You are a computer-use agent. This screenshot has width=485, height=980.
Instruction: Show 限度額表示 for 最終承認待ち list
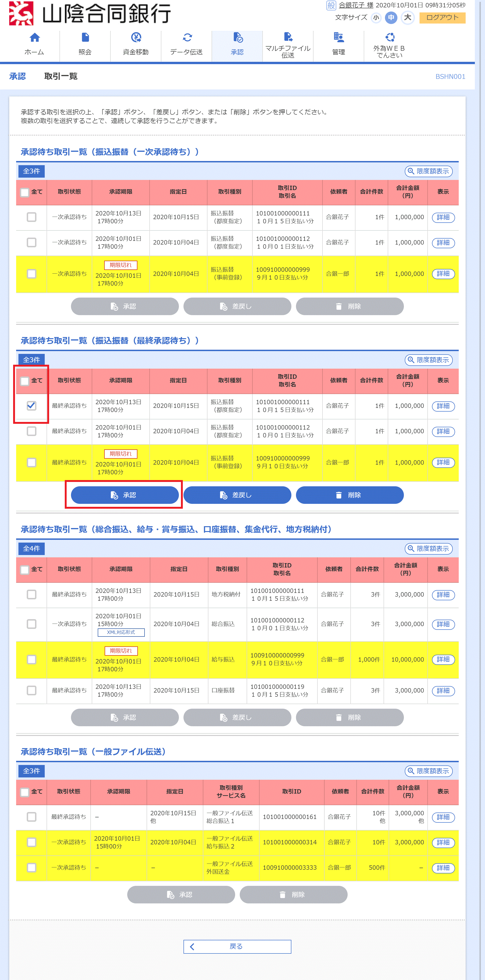[x=428, y=360]
